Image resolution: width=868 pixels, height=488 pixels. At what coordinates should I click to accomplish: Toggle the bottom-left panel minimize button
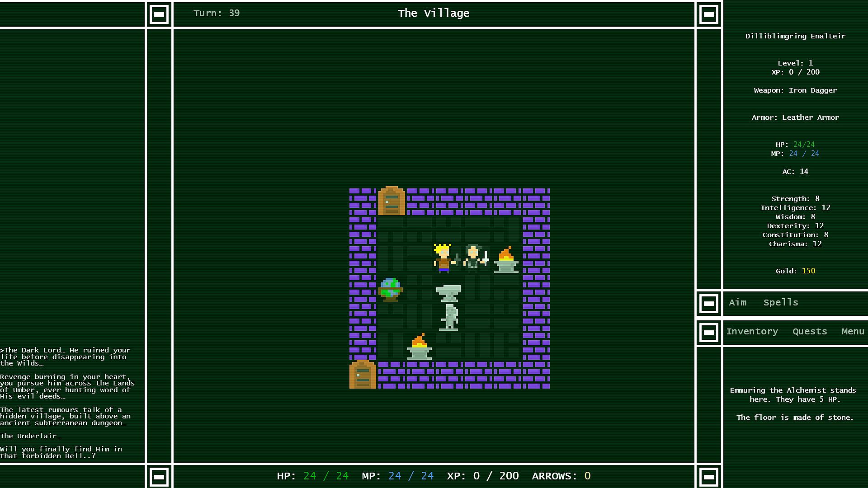point(159,477)
